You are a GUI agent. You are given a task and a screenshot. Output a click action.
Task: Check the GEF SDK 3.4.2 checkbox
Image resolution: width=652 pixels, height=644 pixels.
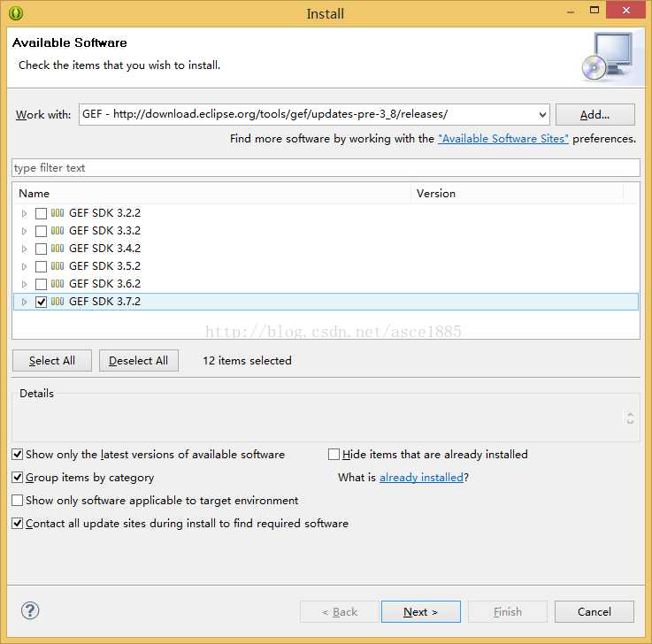point(41,249)
